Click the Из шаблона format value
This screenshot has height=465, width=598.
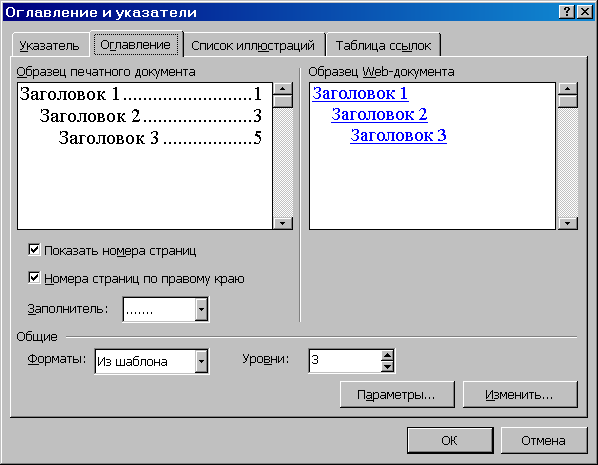point(132,362)
